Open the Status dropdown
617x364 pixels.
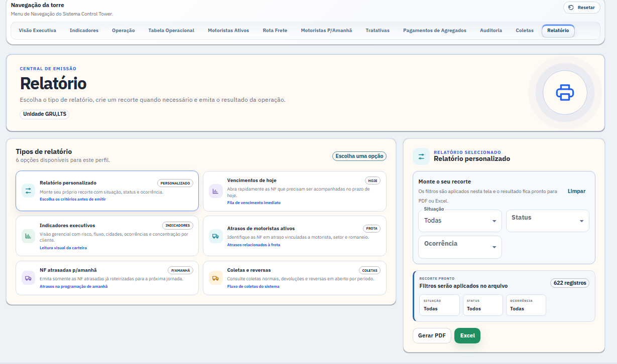[547, 221]
